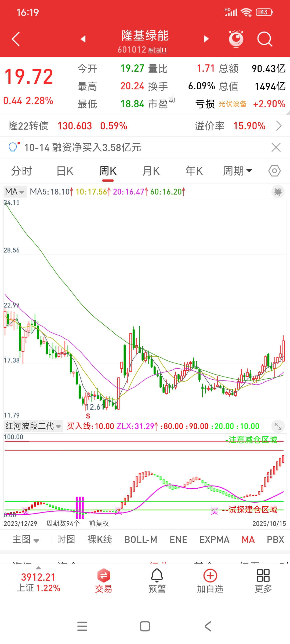Switch to the 日K tab
Screen dimensions: 290x644
coord(65,171)
